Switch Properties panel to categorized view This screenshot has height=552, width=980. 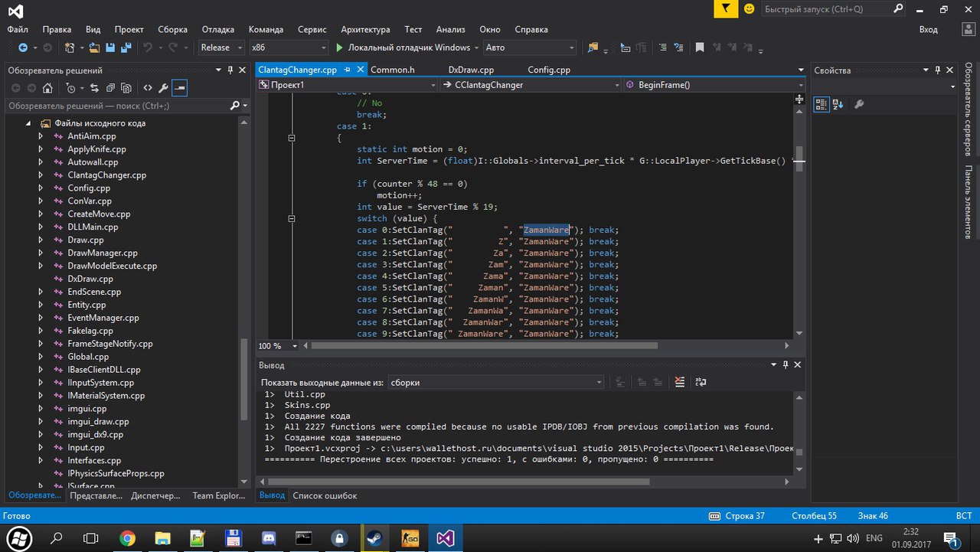pos(821,104)
